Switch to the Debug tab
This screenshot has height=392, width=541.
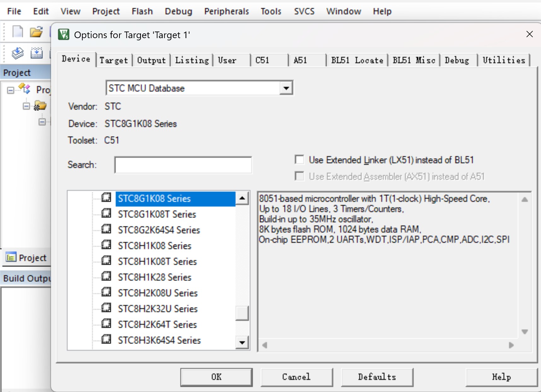(x=459, y=60)
